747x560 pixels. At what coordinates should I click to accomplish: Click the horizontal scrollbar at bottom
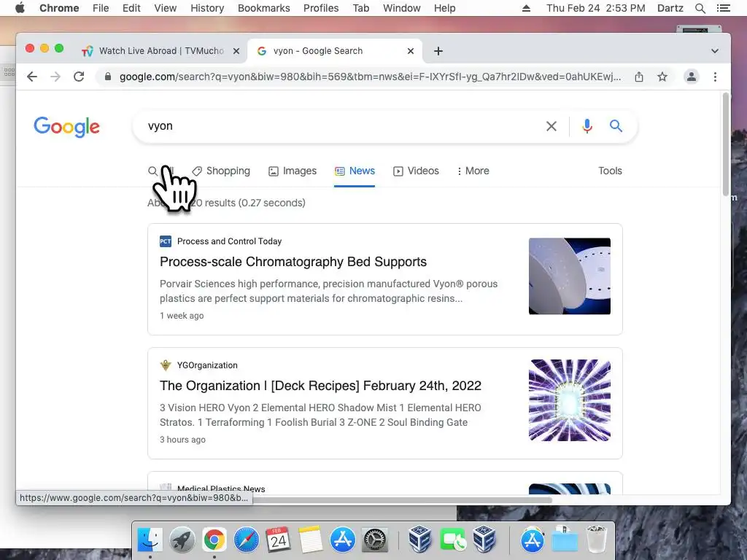(x=402, y=500)
